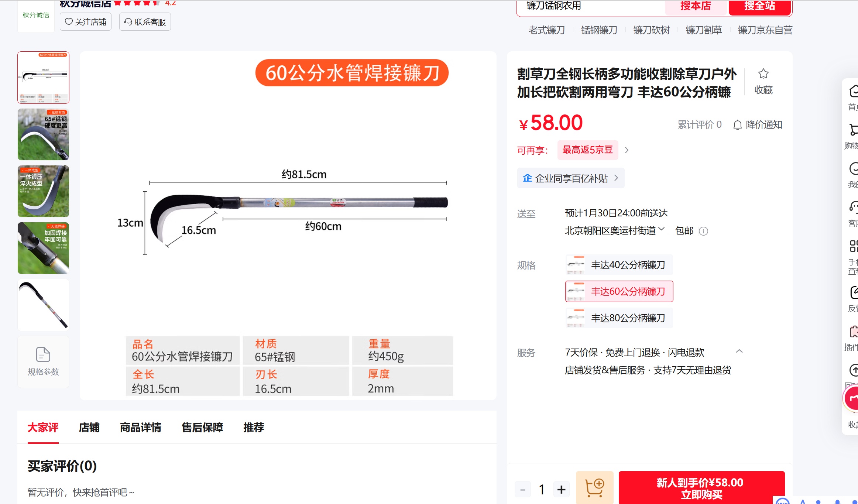Open the 65#锰钢 grass thumbnail image

(43, 134)
